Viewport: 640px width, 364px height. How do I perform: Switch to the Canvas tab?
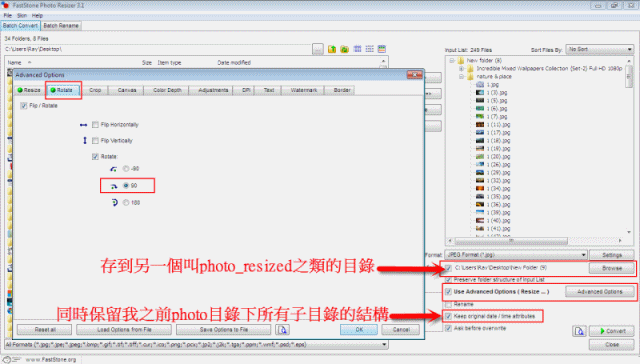pos(127,90)
